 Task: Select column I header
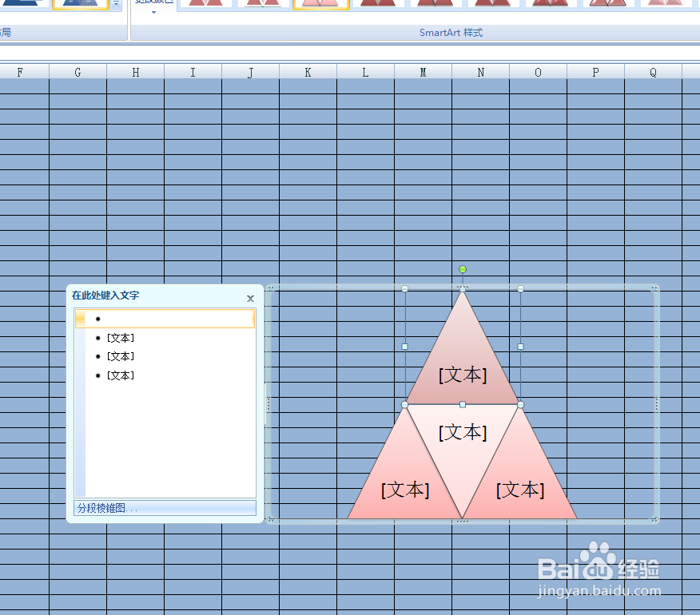click(x=193, y=72)
